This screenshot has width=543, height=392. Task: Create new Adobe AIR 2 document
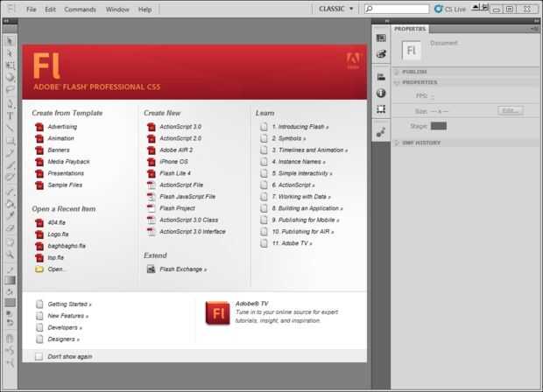(176, 150)
